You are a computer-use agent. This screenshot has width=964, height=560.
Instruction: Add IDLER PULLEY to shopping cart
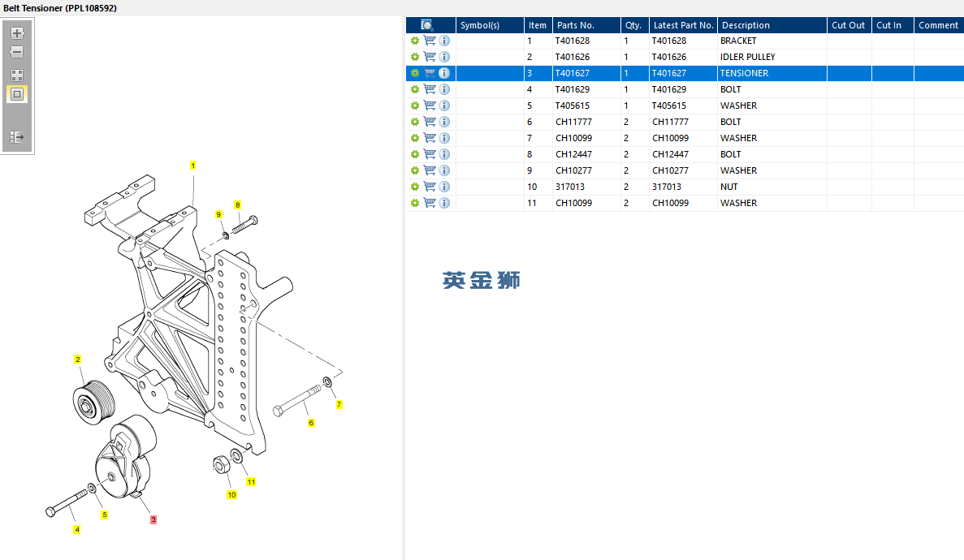tap(430, 57)
